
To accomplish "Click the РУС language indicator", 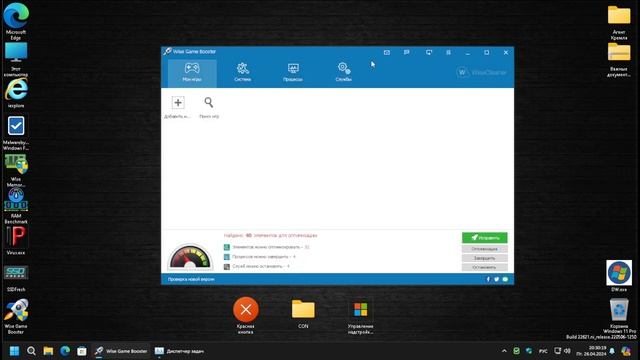I will [543, 351].
